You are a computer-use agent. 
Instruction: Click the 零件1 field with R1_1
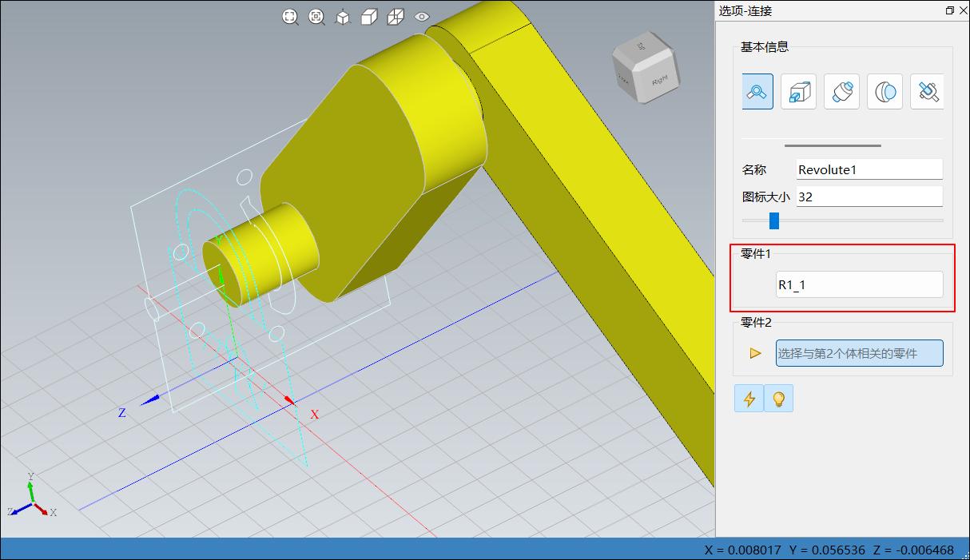click(859, 285)
